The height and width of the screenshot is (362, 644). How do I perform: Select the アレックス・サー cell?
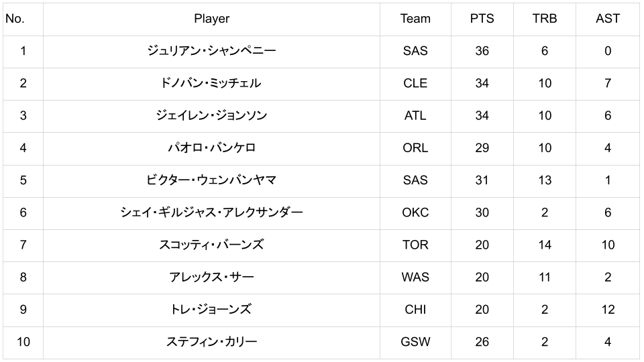211,277
